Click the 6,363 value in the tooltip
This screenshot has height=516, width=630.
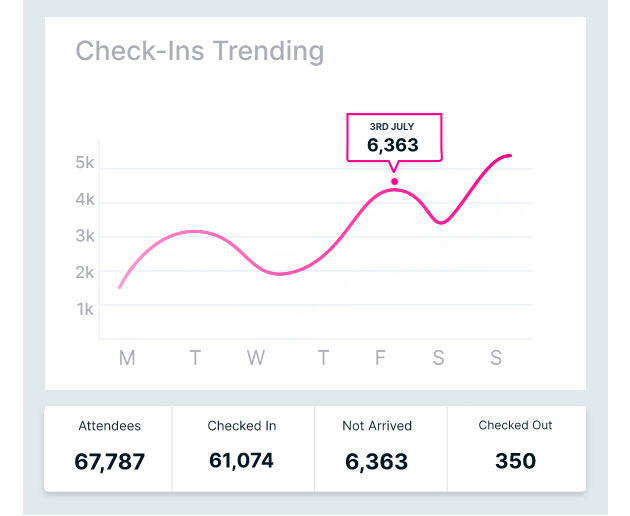tap(393, 145)
